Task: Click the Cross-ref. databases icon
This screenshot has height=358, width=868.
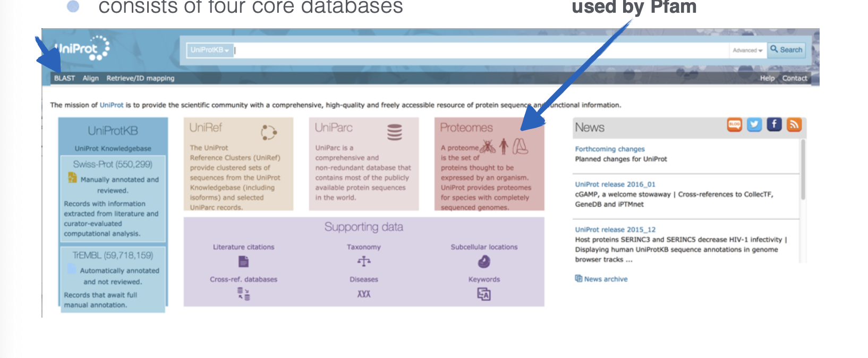Action: [x=243, y=294]
